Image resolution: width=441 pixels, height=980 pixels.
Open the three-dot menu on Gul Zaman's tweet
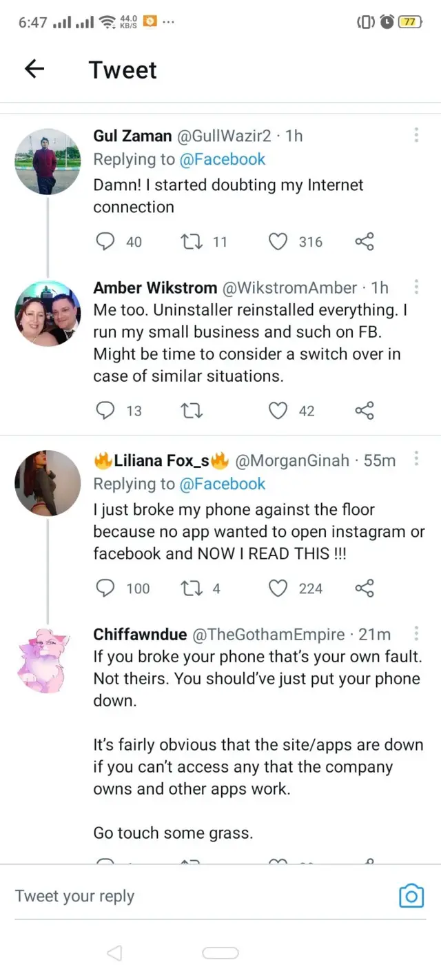(416, 135)
